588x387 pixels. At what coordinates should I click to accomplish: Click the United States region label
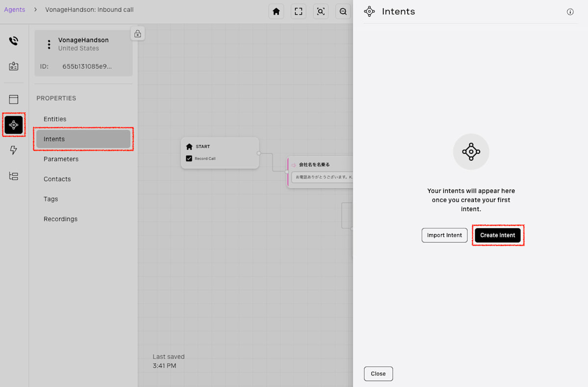point(78,48)
